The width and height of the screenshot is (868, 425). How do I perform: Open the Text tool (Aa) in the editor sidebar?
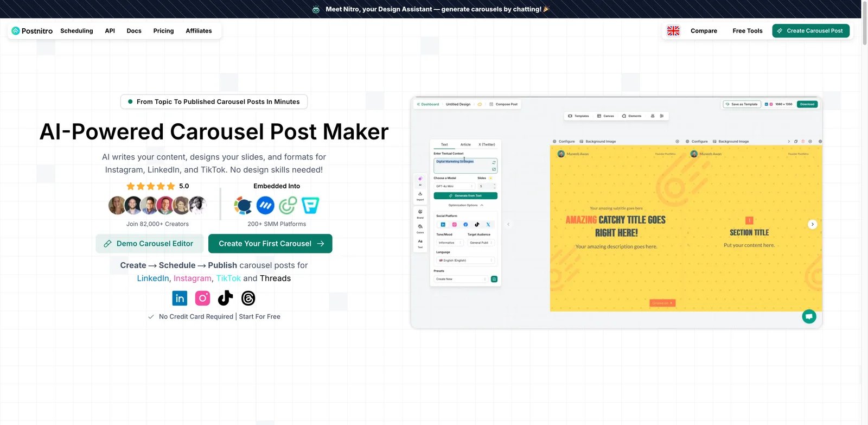point(420,243)
